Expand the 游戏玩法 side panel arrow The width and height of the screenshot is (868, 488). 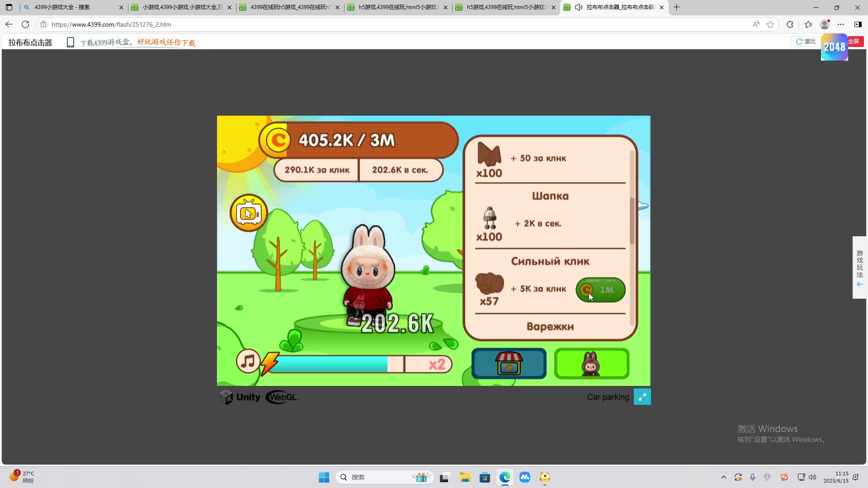pyautogui.click(x=860, y=284)
